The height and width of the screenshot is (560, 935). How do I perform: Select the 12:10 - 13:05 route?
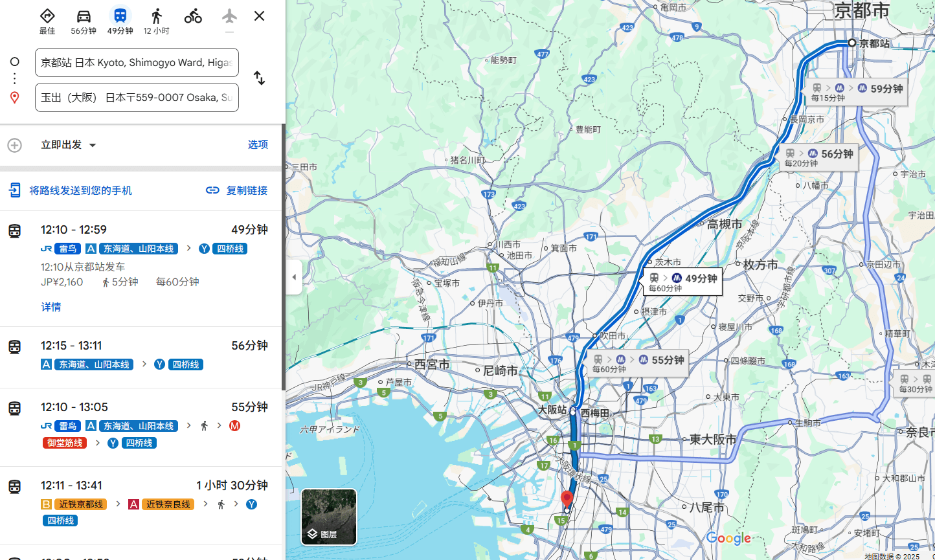[142, 427]
